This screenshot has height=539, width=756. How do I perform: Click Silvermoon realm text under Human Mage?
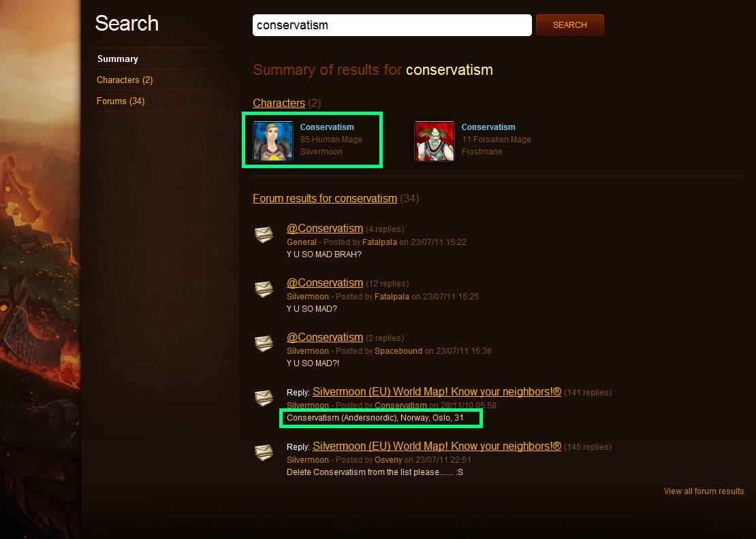tap(321, 152)
